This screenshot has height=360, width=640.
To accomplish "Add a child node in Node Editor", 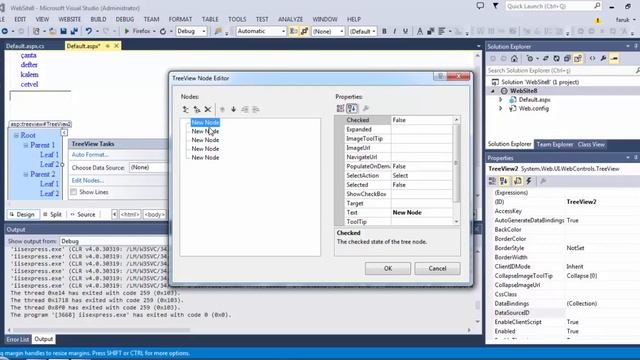I will tap(197, 109).
